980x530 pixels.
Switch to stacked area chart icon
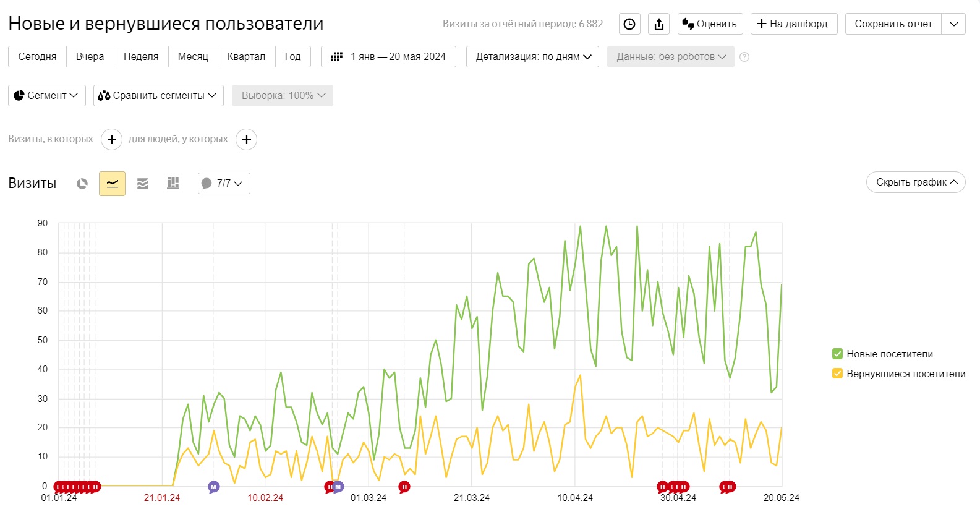pos(143,184)
